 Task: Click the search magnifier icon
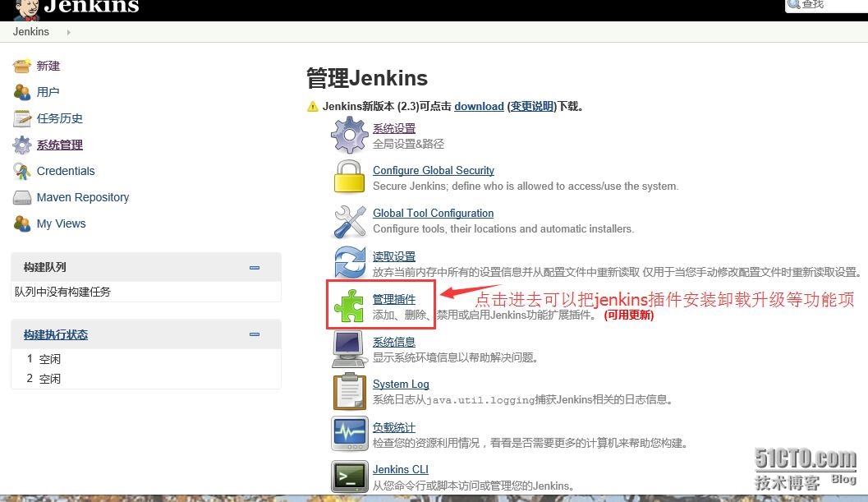tap(794, 4)
